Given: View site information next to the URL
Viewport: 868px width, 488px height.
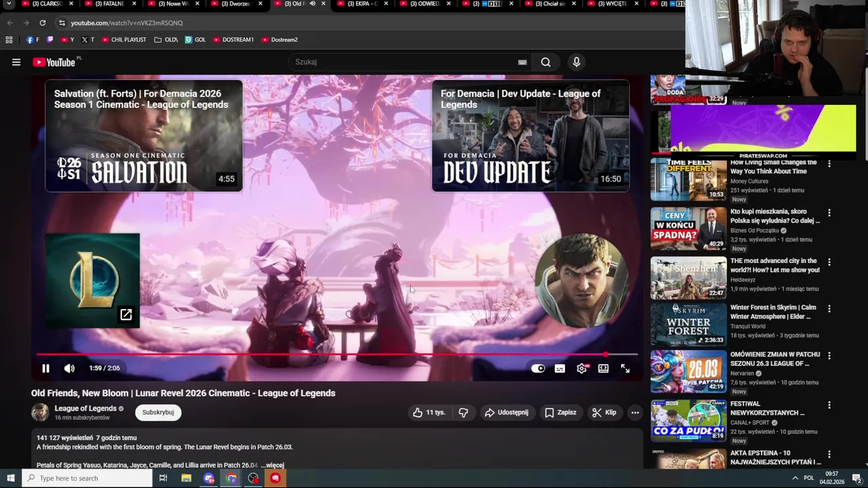Looking at the screenshot, I should [62, 22].
